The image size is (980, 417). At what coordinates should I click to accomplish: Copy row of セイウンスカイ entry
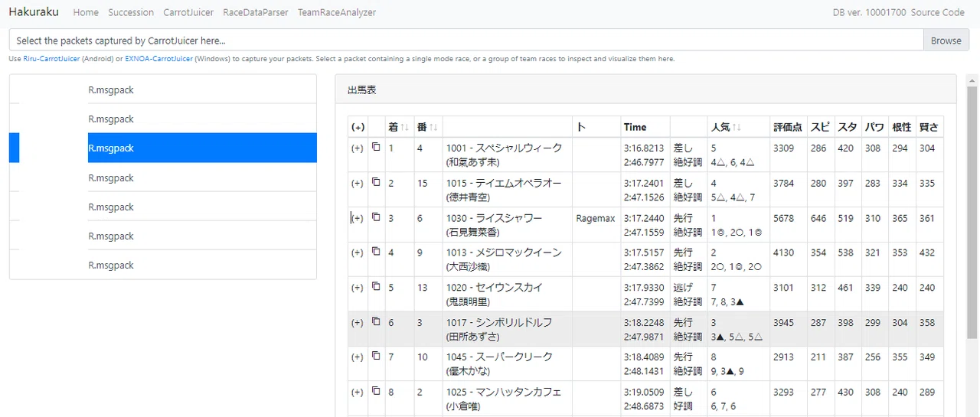click(376, 287)
